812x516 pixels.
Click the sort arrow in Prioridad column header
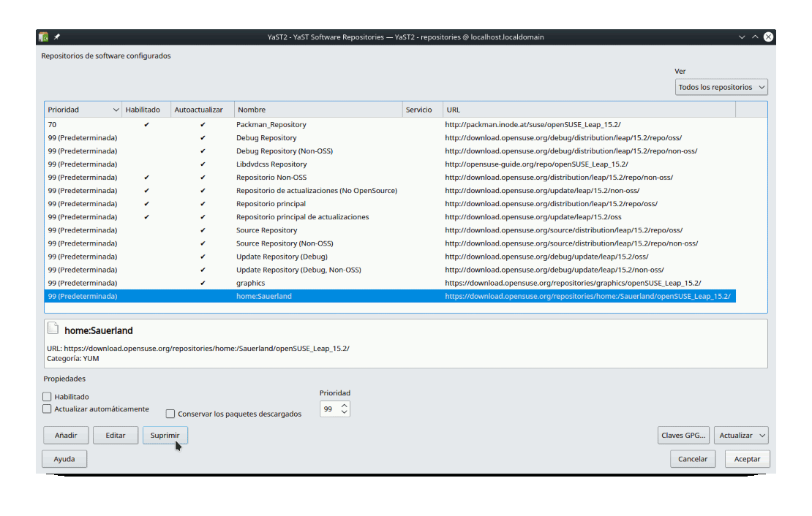pyautogui.click(x=116, y=110)
